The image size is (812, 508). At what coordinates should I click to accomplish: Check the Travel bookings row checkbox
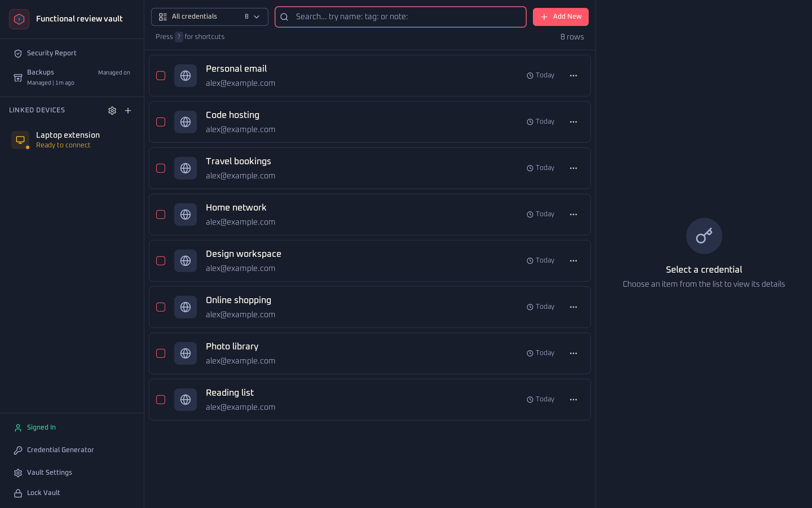pyautogui.click(x=161, y=168)
